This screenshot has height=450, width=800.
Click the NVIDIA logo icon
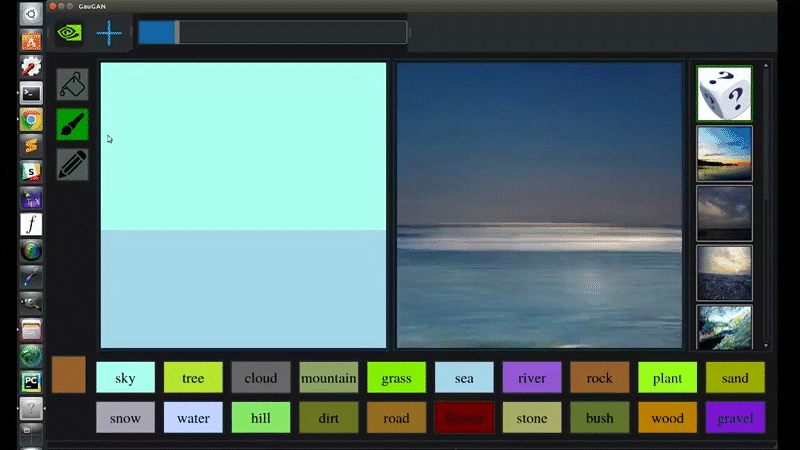pyautogui.click(x=69, y=33)
